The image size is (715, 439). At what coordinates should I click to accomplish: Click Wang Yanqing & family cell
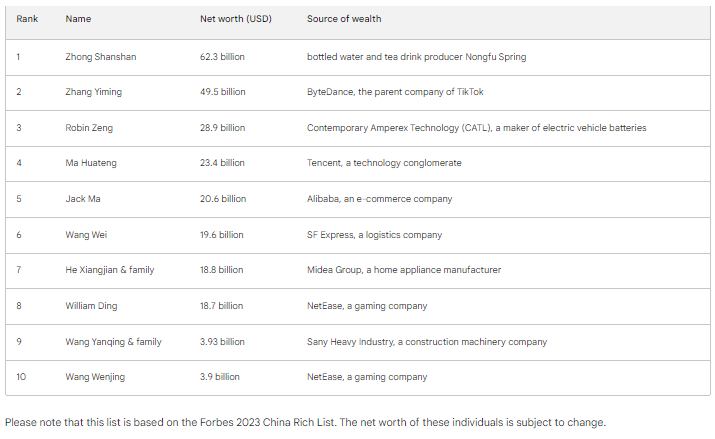point(113,342)
